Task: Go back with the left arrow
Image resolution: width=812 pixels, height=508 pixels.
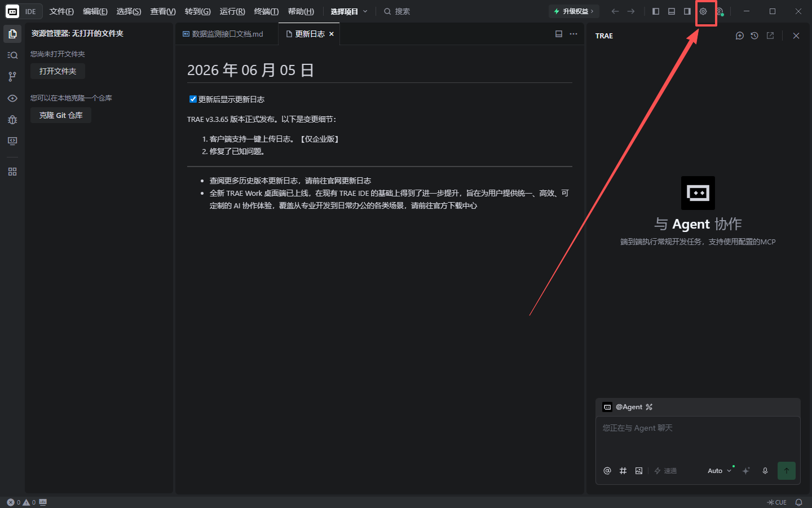Action: pos(615,11)
